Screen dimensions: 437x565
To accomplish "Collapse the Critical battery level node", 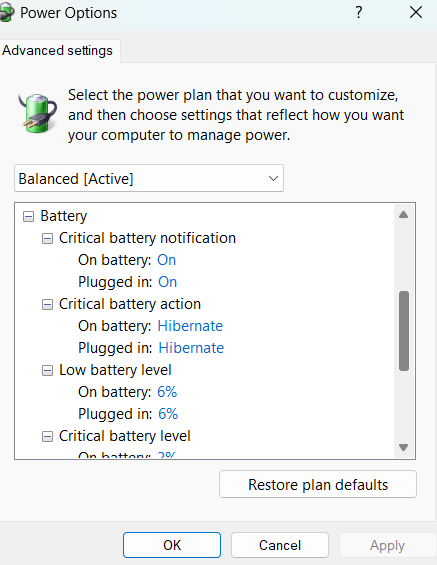I will coord(47,436).
